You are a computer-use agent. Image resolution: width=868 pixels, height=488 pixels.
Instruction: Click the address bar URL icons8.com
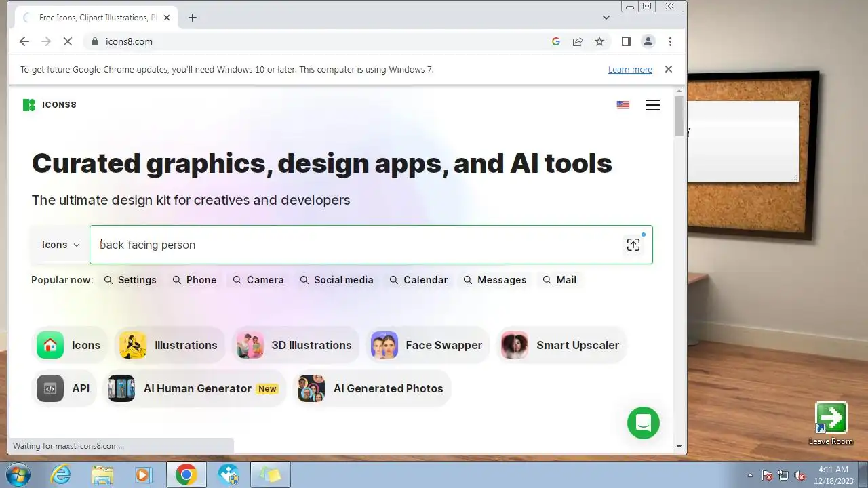129,41
